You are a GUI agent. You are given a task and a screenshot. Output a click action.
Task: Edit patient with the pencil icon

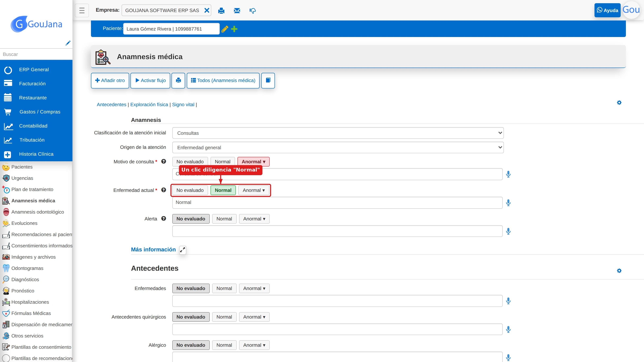(225, 29)
